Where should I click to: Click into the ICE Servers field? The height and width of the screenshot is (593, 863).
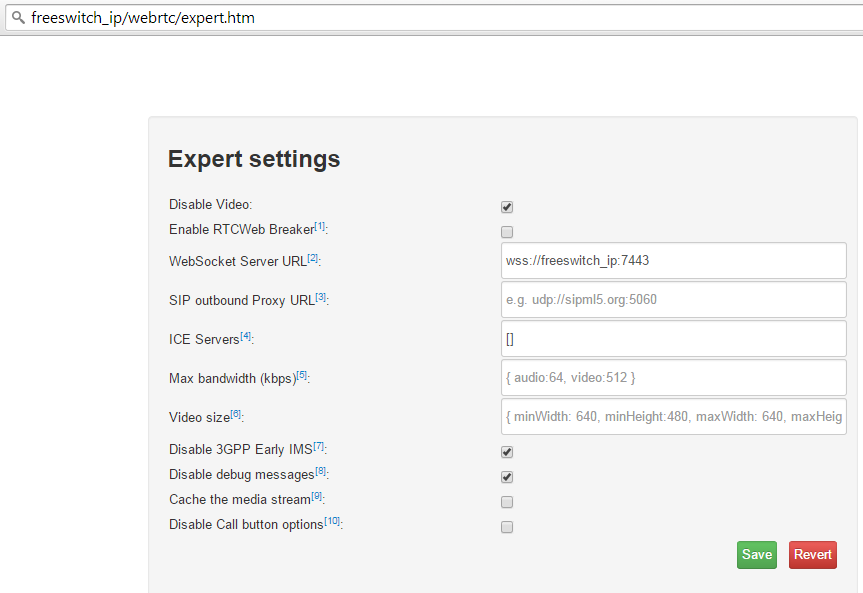click(x=674, y=339)
